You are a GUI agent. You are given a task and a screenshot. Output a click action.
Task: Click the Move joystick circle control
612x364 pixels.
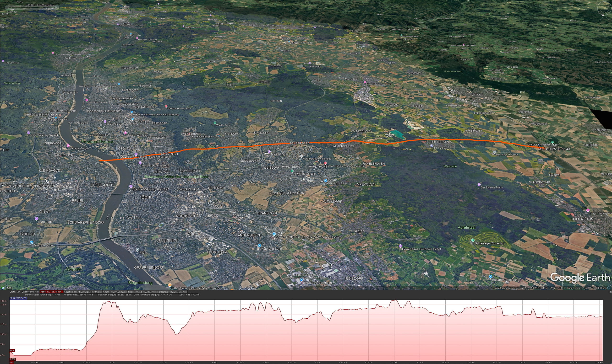tap(604, 21)
